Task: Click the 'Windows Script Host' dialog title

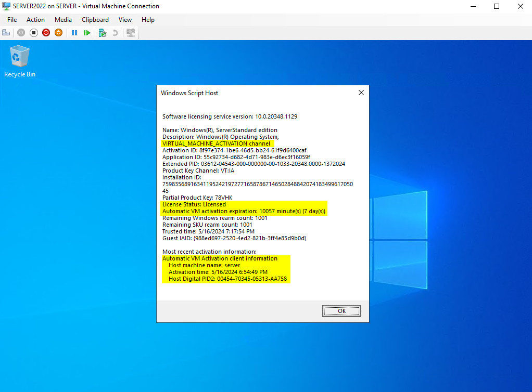Action: pyautogui.click(x=189, y=93)
